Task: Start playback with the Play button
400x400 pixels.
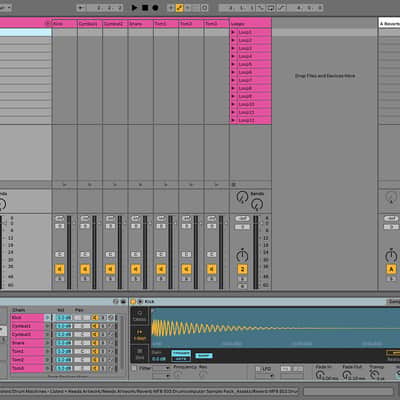Action: [x=134, y=7]
